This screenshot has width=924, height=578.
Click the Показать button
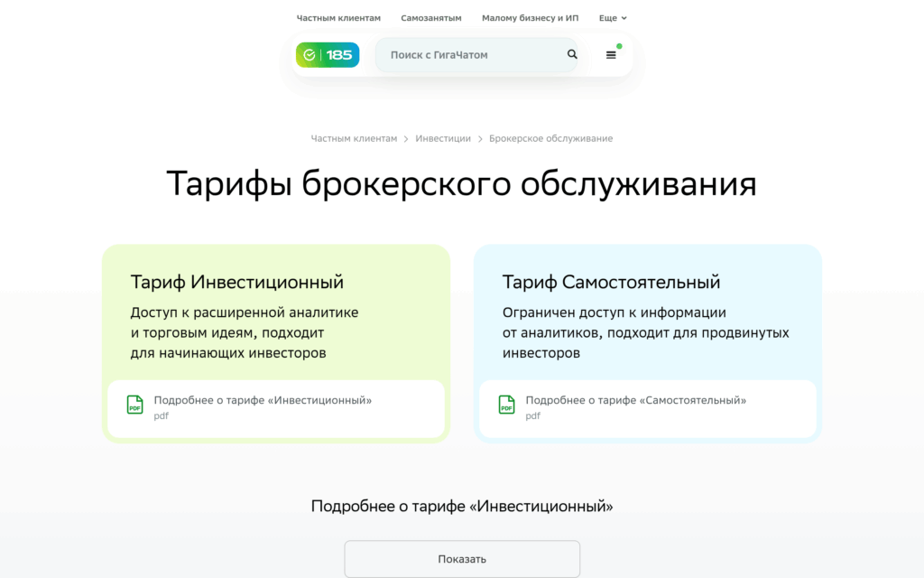(x=462, y=558)
